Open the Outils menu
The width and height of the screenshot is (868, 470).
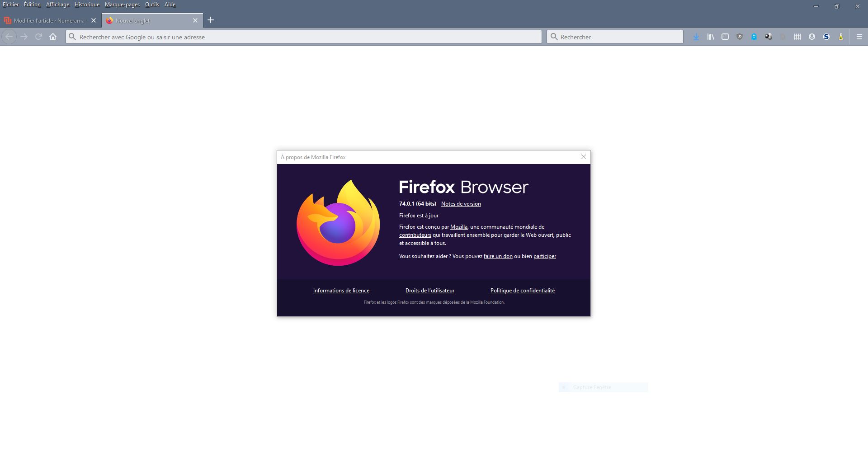point(152,5)
